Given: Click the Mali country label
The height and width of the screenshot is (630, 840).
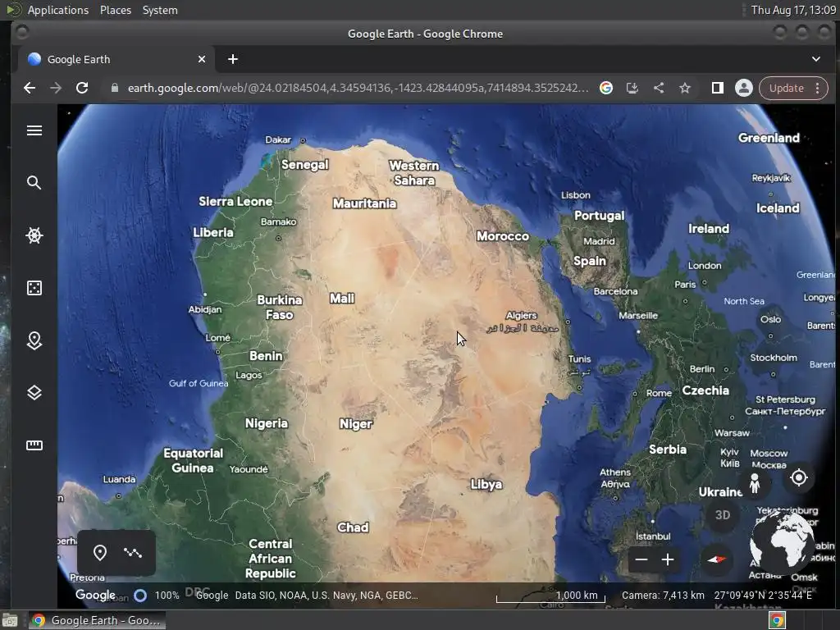Looking at the screenshot, I should [x=342, y=299].
